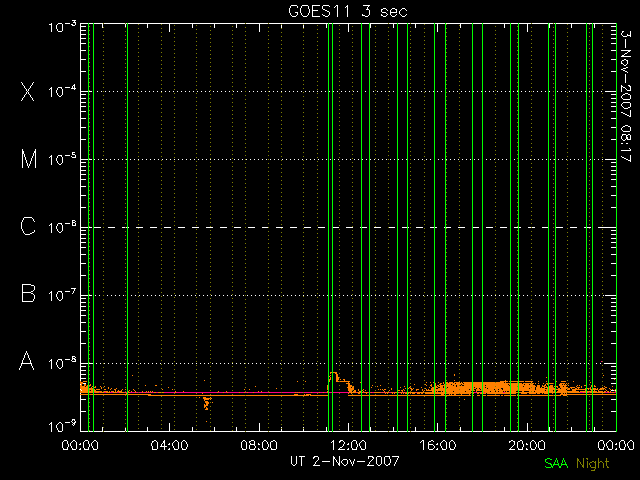Click the 10^-6 y-axis label
This screenshot has height=480, width=640.
tap(62, 228)
